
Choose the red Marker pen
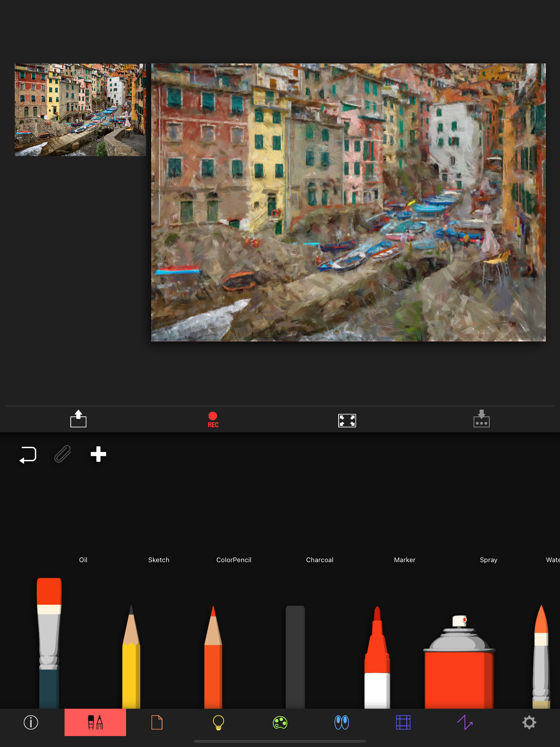[377, 658]
